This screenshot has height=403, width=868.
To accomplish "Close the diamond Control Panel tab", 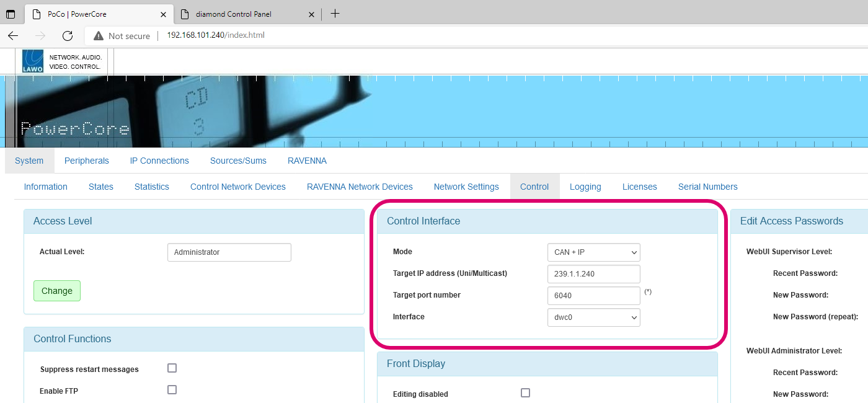I will pos(312,14).
